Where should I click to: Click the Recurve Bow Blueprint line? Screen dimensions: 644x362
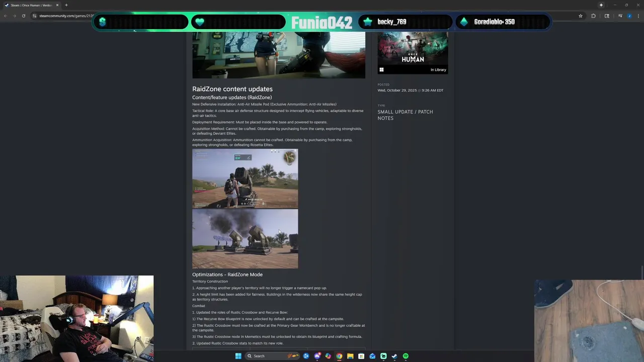click(268, 319)
